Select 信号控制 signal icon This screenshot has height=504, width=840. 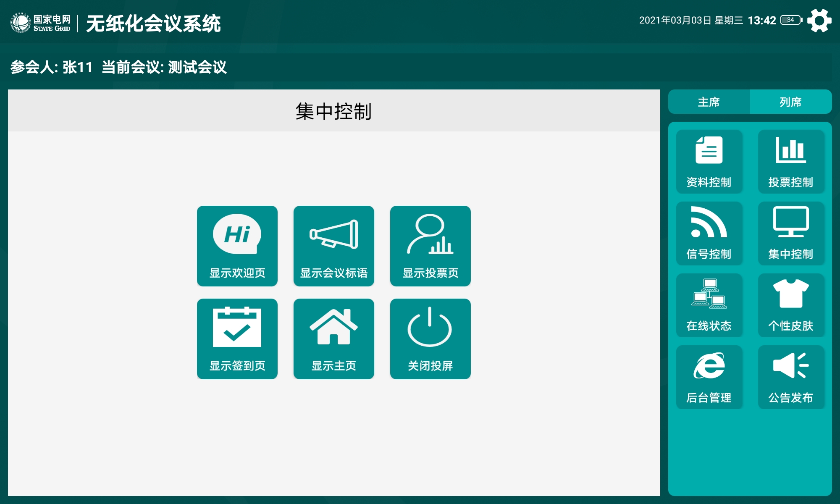[709, 234]
